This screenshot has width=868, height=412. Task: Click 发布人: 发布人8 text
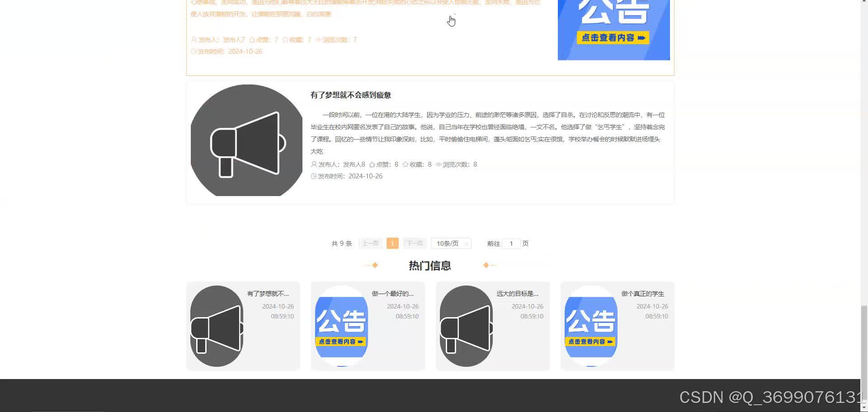pos(341,164)
